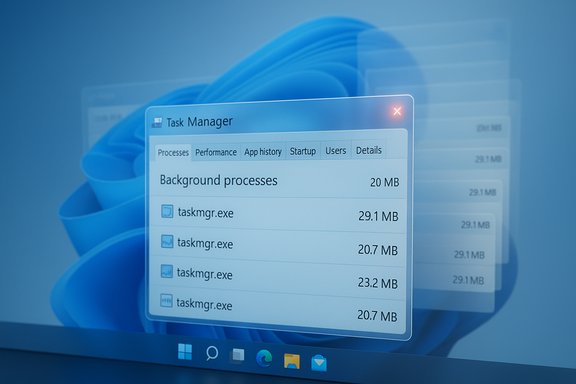Switch to the Processes tab
This screenshot has height=384, width=576.
coord(173,152)
